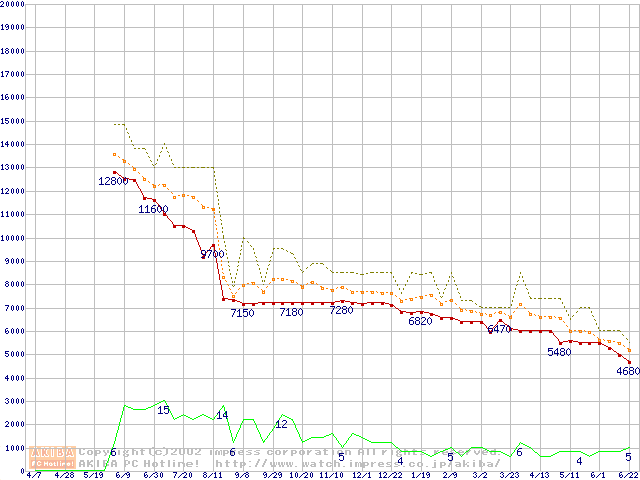The width and height of the screenshot is (640, 480).
Task: Select the 12/22 date tick label
Action: 390,475
